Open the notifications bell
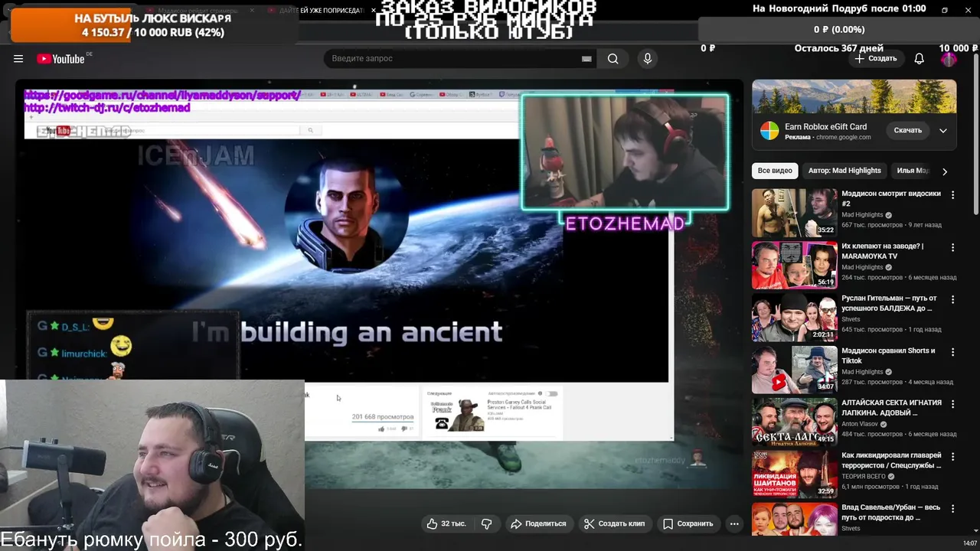This screenshot has height=551, width=980. pyautogui.click(x=920, y=59)
